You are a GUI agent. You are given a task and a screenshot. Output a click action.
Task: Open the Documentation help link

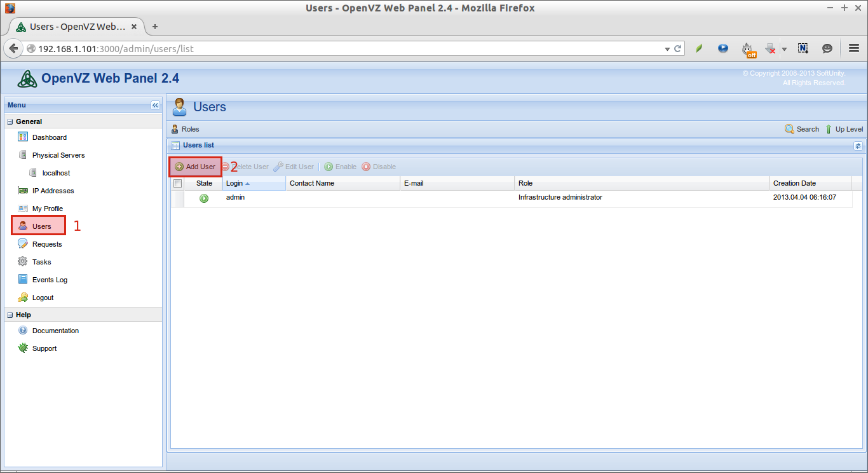click(x=55, y=331)
